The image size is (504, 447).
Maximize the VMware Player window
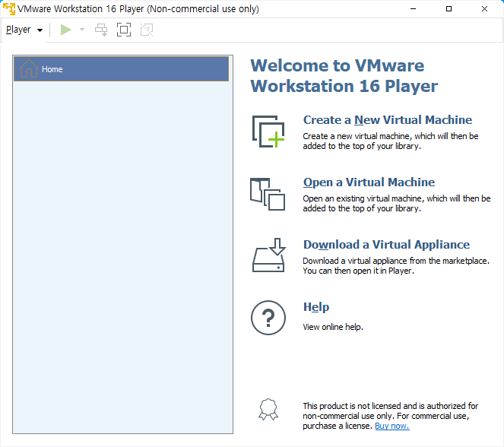[x=449, y=8]
